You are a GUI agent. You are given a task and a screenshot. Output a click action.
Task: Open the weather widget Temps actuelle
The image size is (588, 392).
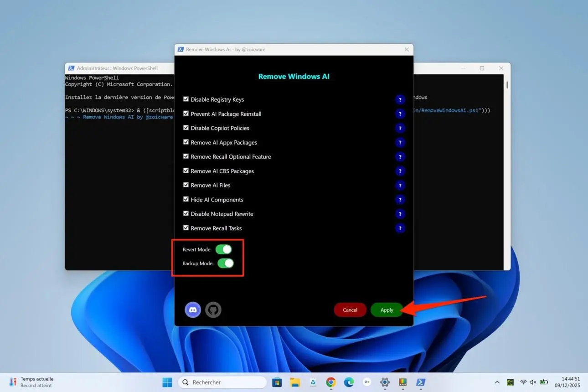(32, 382)
